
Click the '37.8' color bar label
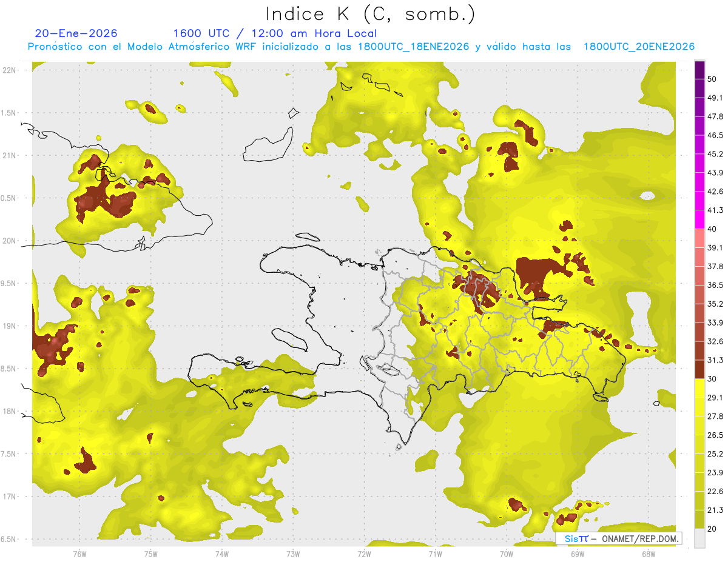pyautogui.click(x=715, y=267)
